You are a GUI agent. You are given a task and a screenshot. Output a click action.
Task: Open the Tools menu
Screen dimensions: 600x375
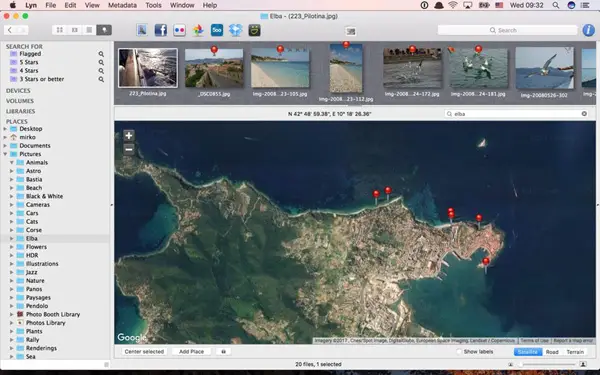(x=153, y=5)
